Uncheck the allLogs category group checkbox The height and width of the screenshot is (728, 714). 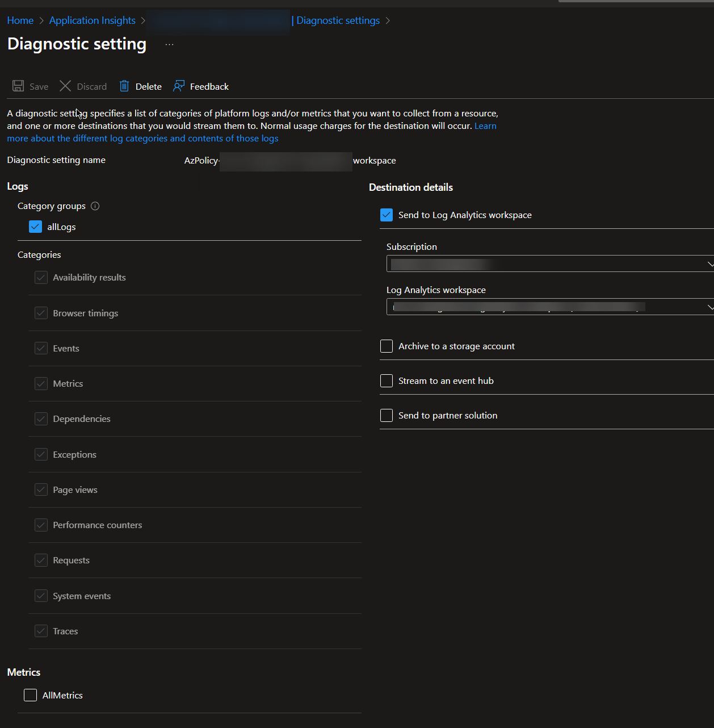35,227
